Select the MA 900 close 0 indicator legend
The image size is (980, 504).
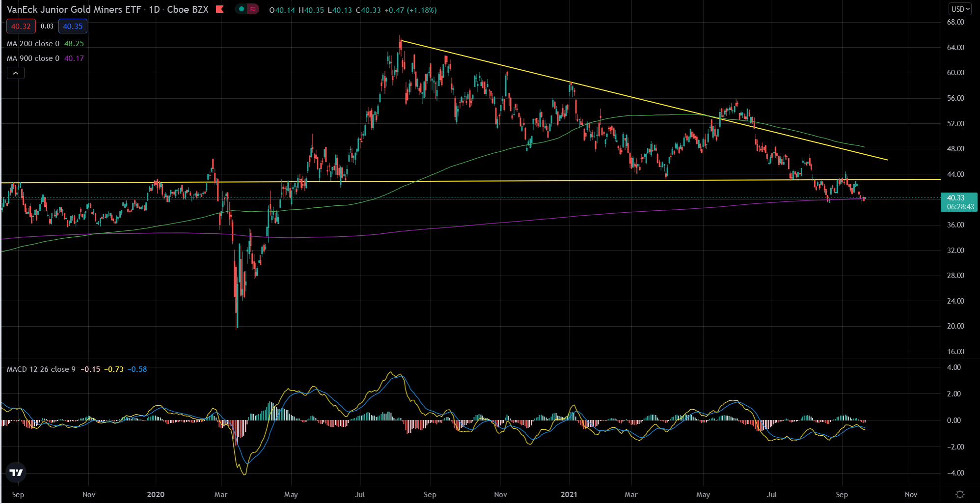tap(33, 58)
